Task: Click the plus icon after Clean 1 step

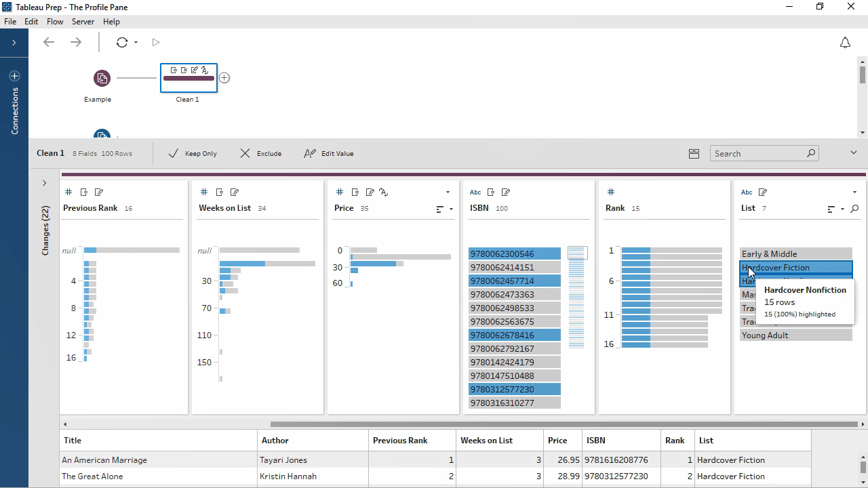Action: click(x=224, y=78)
